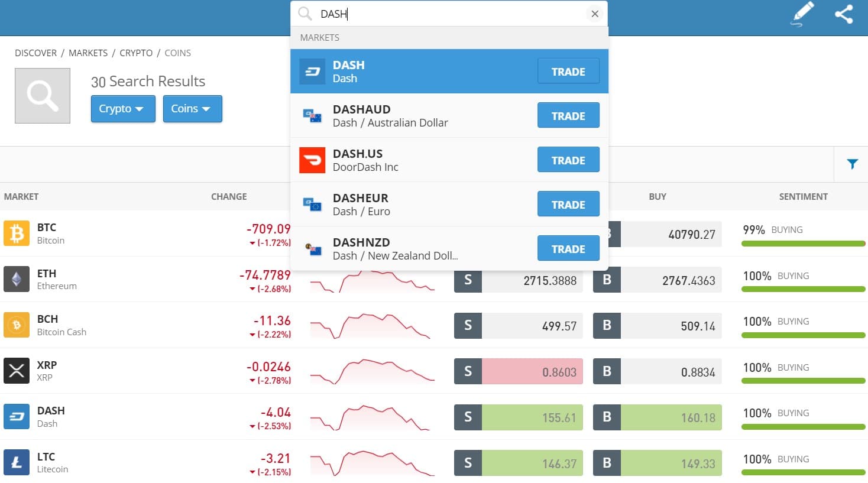Click the S sell button for BCH
Image resolution: width=868 pixels, height=483 pixels.
[468, 325]
